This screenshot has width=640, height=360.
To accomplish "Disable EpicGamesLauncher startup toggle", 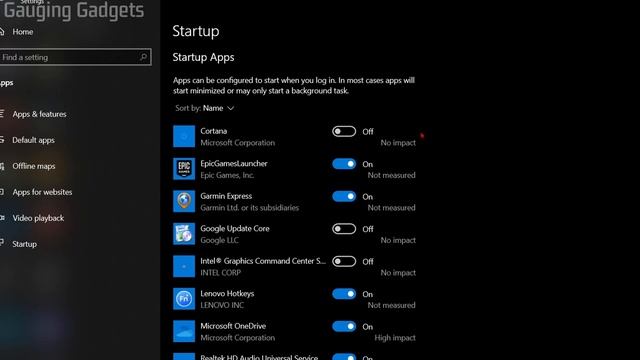I will coord(344,164).
